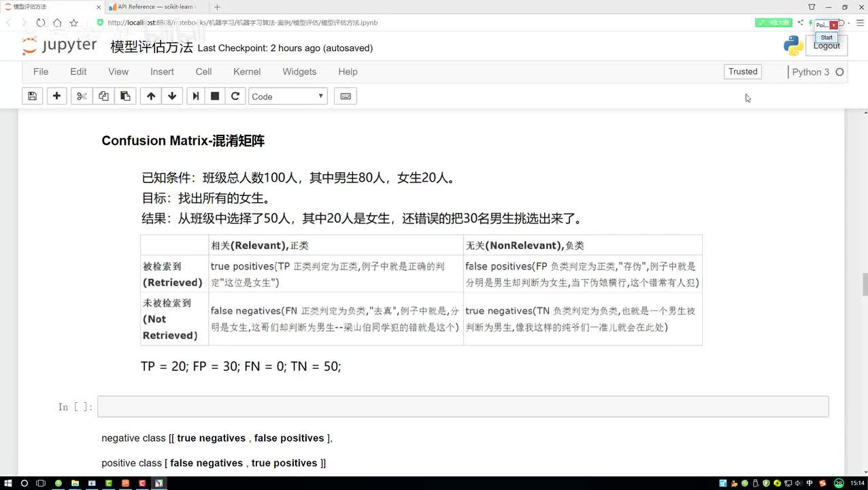Open the Help menu

(x=348, y=71)
